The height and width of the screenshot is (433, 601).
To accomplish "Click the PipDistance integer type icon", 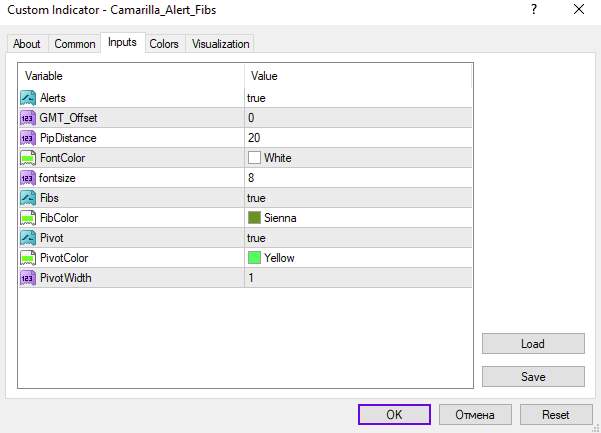I will [x=28, y=138].
